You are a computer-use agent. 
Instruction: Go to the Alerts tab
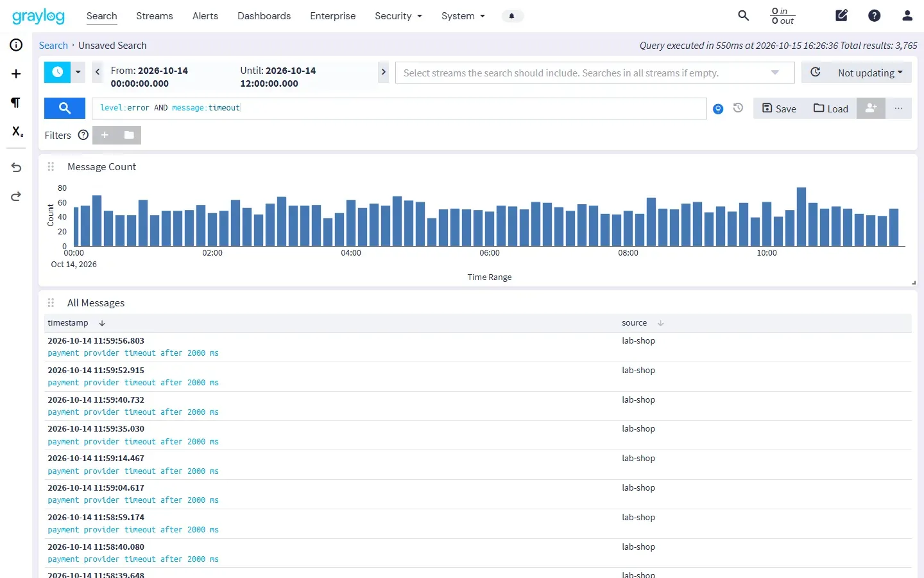(x=205, y=16)
